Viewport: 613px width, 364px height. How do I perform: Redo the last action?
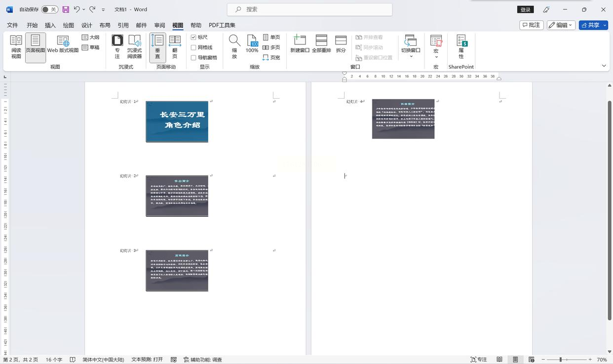click(92, 9)
